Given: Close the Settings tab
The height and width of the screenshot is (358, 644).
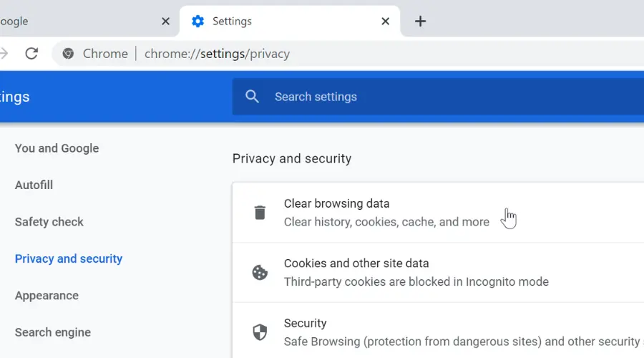Looking at the screenshot, I should (385, 21).
